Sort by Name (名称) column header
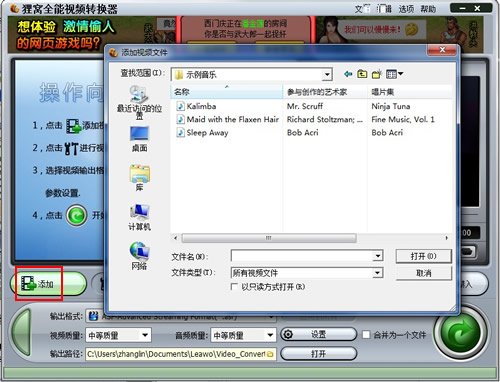The width and height of the screenshot is (500, 382). click(227, 92)
